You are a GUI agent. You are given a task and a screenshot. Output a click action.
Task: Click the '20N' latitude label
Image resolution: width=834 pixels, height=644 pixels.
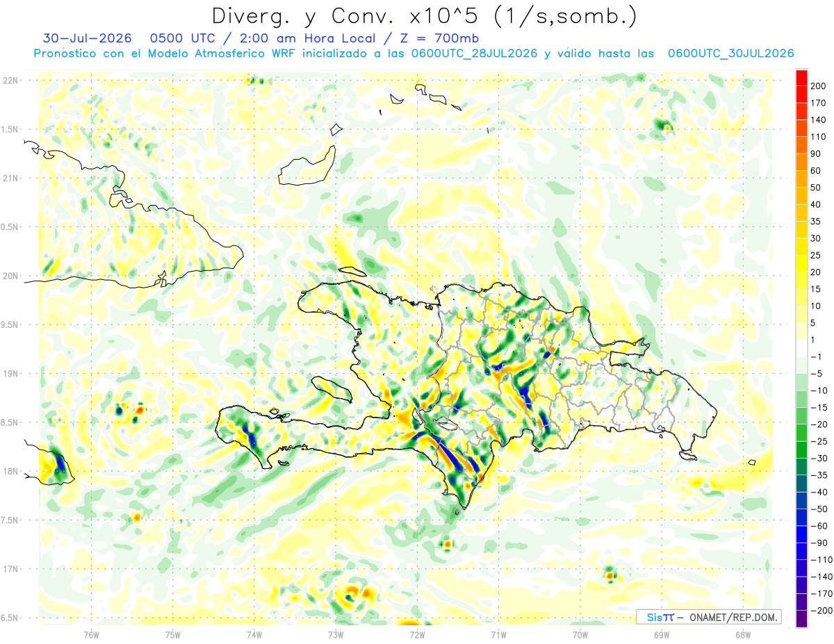(10, 276)
